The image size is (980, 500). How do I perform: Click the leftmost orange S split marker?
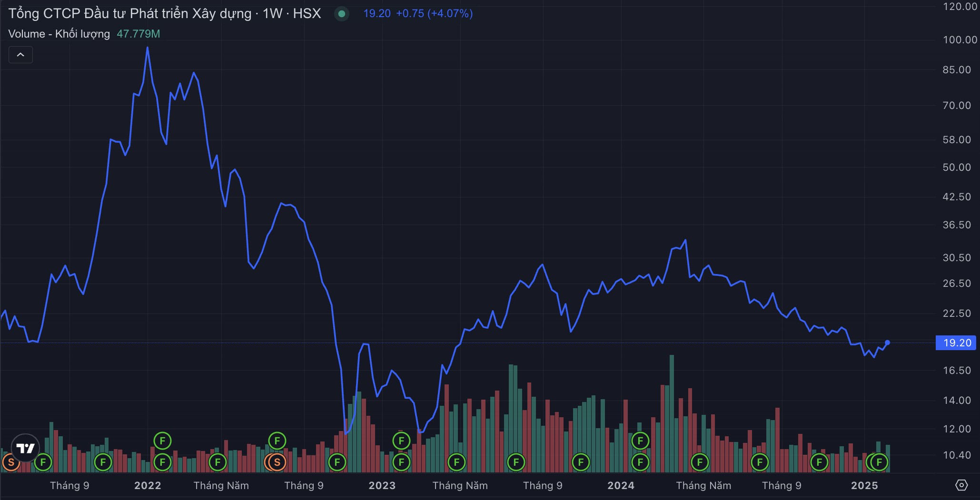click(x=10, y=462)
